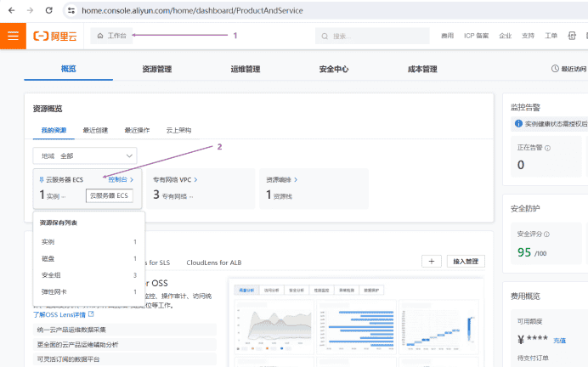Open the hamburger navigation menu
588x367 pixels.
[x=13, y=36]
